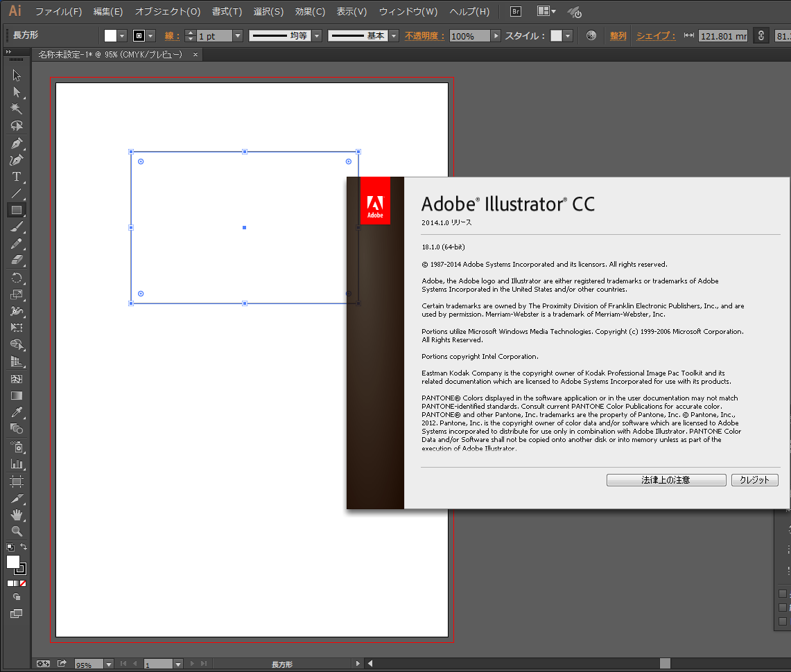Image resolution: width=791 pixels, height=672 pixels.
Task: Open graphic style dropdown
Action: click(568, 36)
